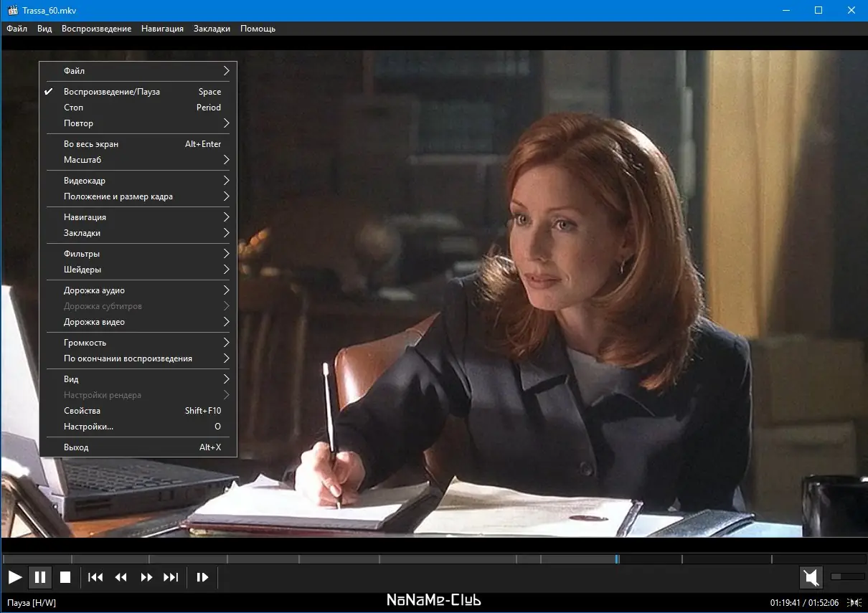This screenshot has height=613, width=868.
Task: Expand the Фильтры submenu
Action: point(138,254)
